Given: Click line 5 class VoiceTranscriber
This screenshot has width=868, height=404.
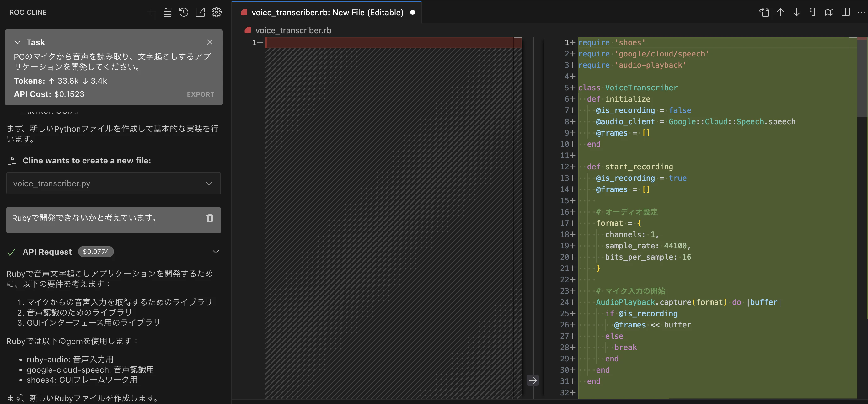Looking at the screenshot, I should pyautogui.click(x=627, y=88).
